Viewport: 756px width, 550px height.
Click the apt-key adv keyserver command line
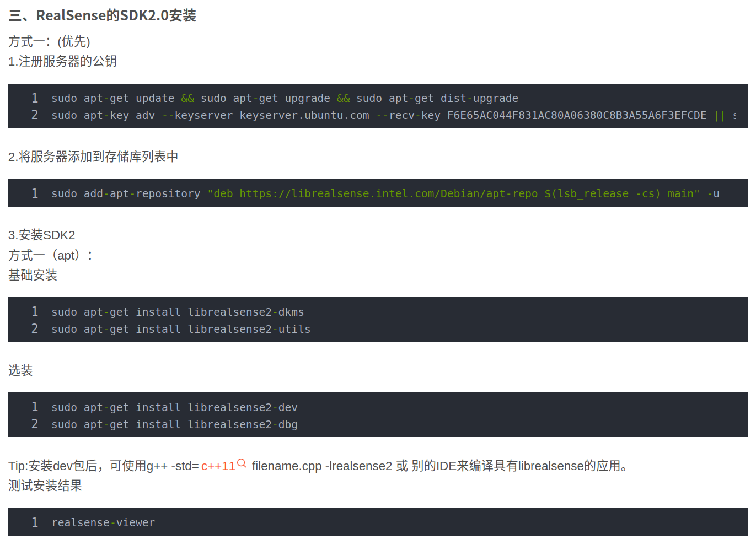394,115
